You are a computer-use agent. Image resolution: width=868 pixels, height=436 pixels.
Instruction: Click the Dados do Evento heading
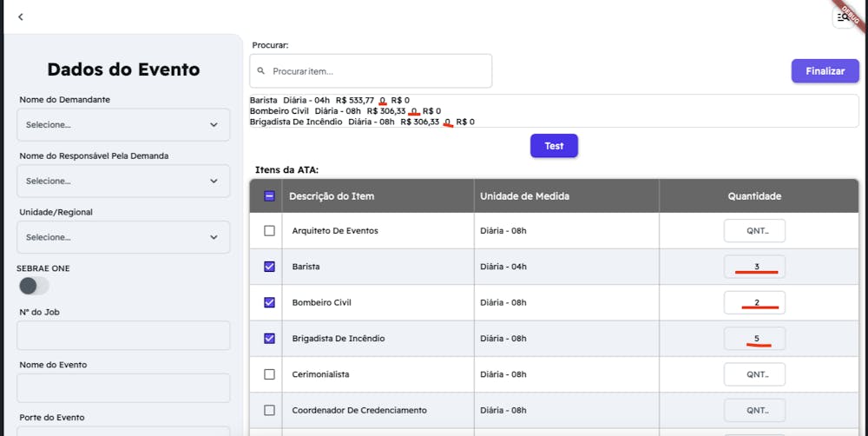tap(123, 69)
